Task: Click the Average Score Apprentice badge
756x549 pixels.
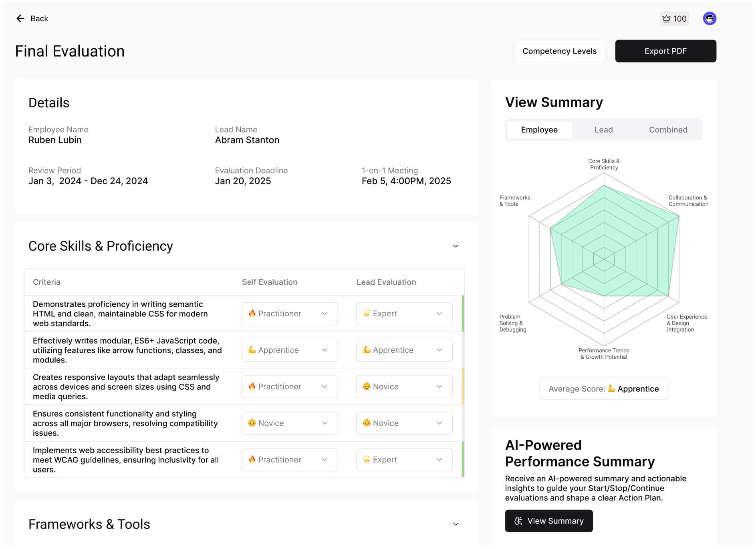Action: 603,388
